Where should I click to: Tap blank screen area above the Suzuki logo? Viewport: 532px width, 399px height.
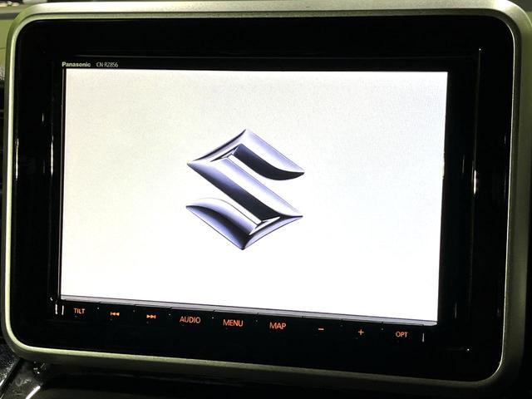(249, 100)
